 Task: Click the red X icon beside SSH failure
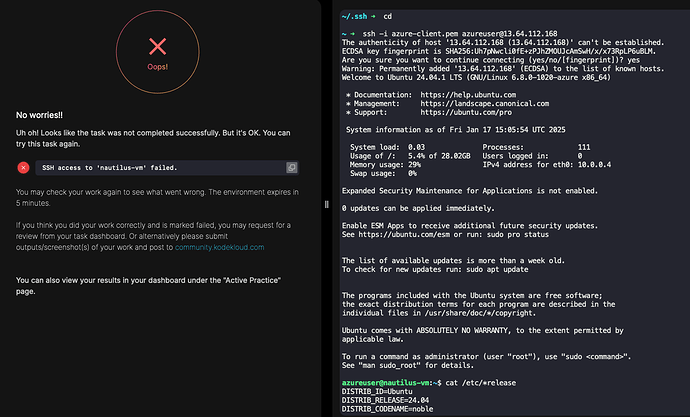click(x=23, y=168)
